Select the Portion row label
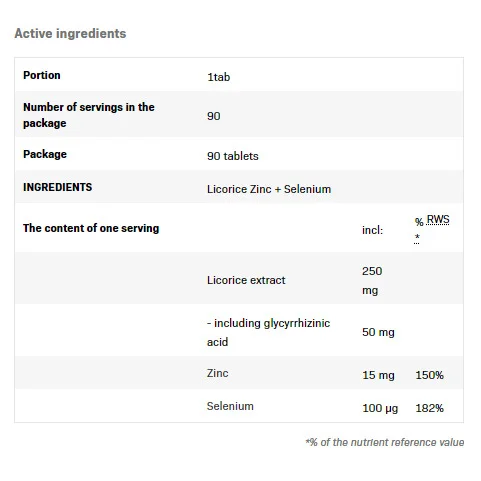 [x=42, y=75]
